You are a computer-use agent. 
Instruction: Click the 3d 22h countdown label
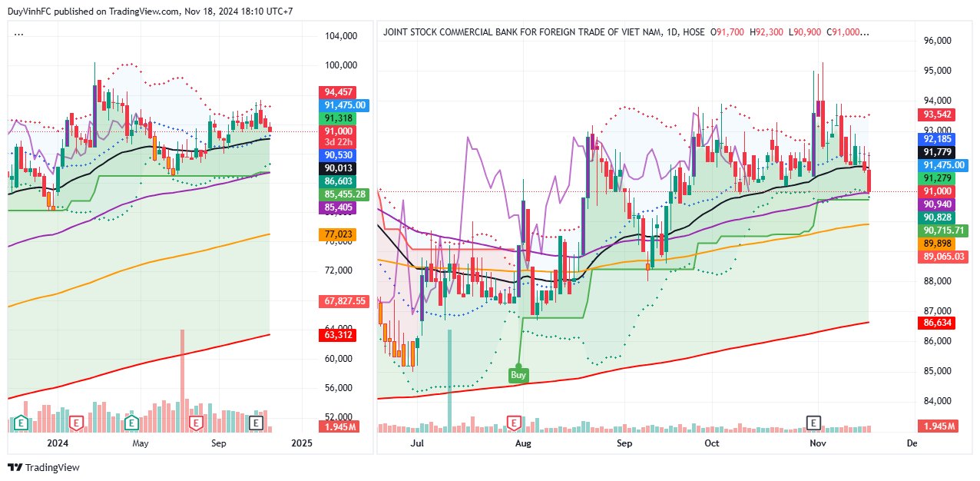pos(339,142)
